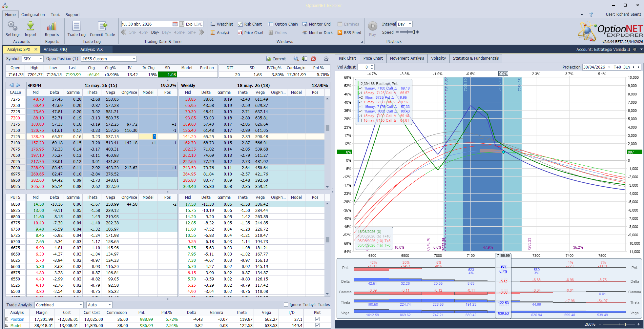Click the Play playback button
644x329 pixels.
click(x=372, y=29)
